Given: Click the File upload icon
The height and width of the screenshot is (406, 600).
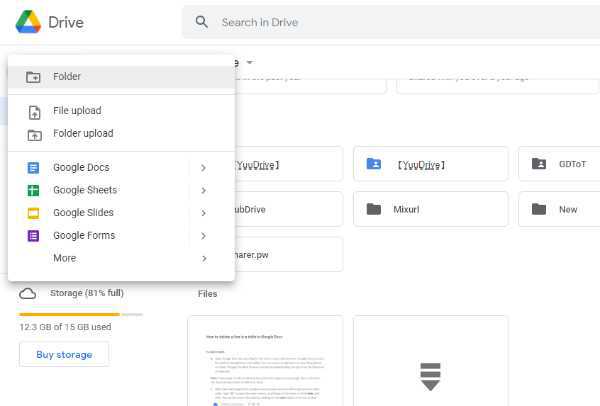Looking at the screenshot, I should (x=34, y=113).
